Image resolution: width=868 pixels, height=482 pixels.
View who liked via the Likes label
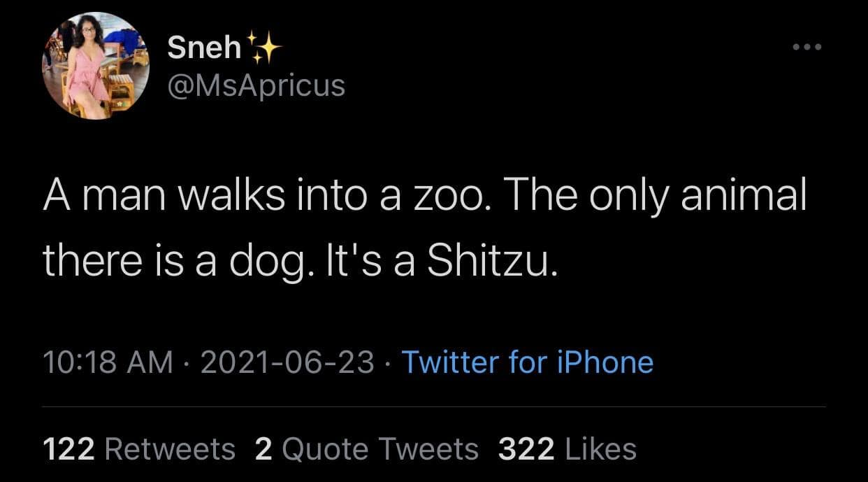[x=600, y=448]
